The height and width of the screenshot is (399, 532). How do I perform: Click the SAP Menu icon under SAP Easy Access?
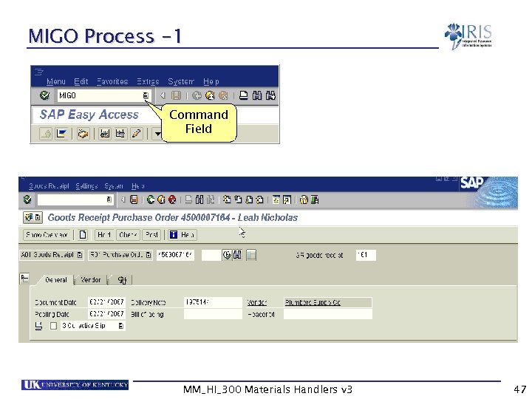point(61,134)
